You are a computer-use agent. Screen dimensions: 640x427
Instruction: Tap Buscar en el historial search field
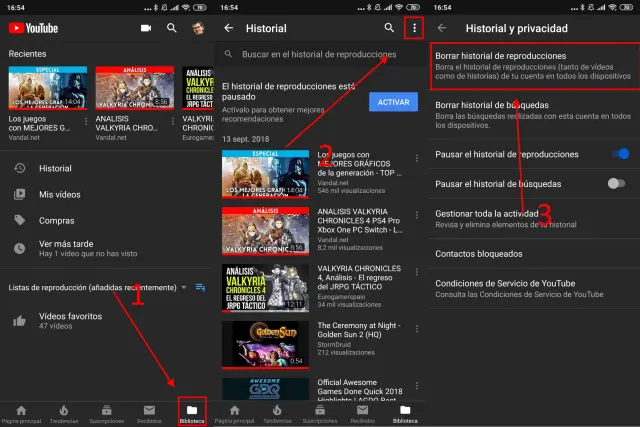pos(320,54)
